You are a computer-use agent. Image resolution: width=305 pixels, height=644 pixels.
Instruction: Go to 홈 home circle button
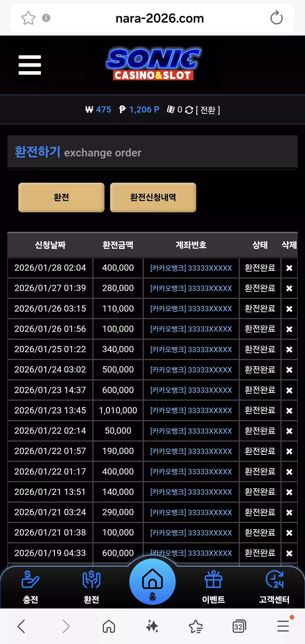[152, 581]
